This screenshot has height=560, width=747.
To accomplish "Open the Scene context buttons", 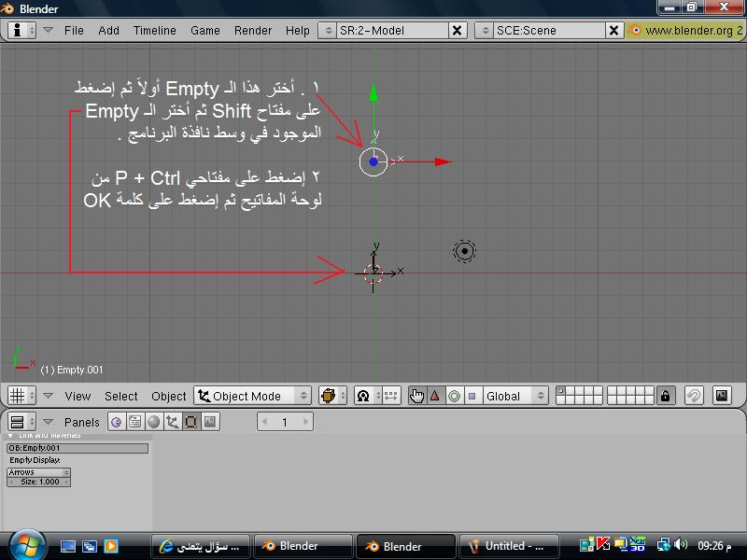I will coord(209,422).
